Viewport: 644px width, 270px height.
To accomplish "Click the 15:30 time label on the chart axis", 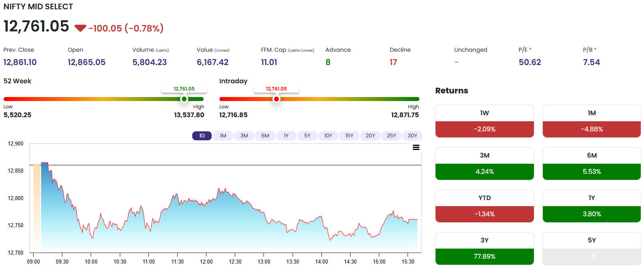I will [408, 262].
